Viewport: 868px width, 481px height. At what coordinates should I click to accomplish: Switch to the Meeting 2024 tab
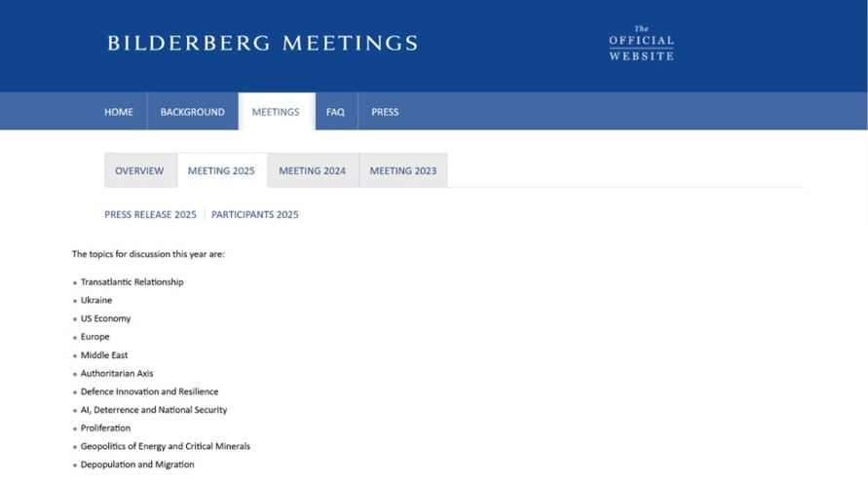(312, 171)
